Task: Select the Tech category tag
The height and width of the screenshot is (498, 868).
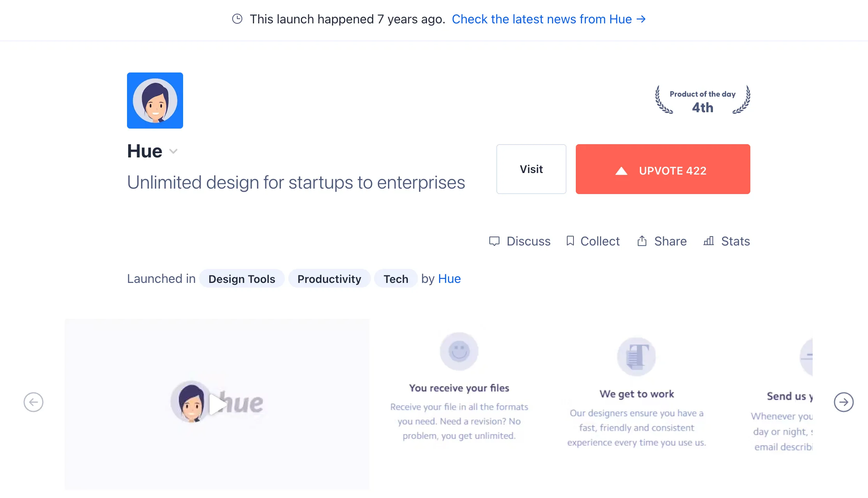Action: (x=395, y=279)
